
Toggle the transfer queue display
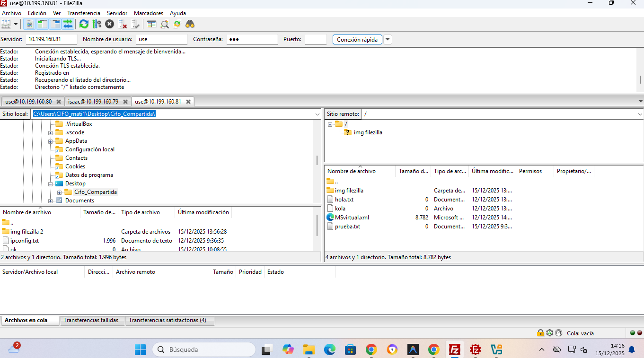click(x=68, y=24)
